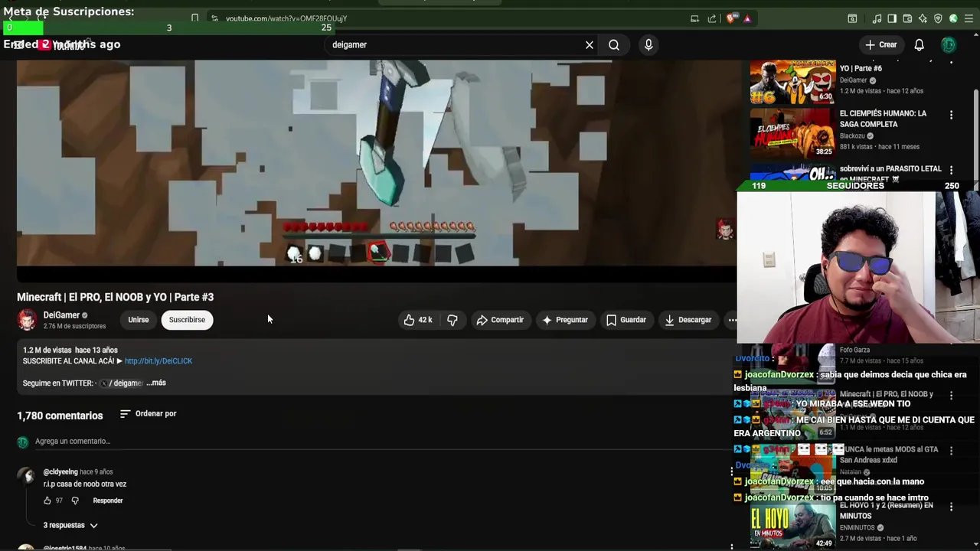This screenshot has width=980, height=551.
Task: Open the Brave Wallet icon
Action: (x=907, y=18)
